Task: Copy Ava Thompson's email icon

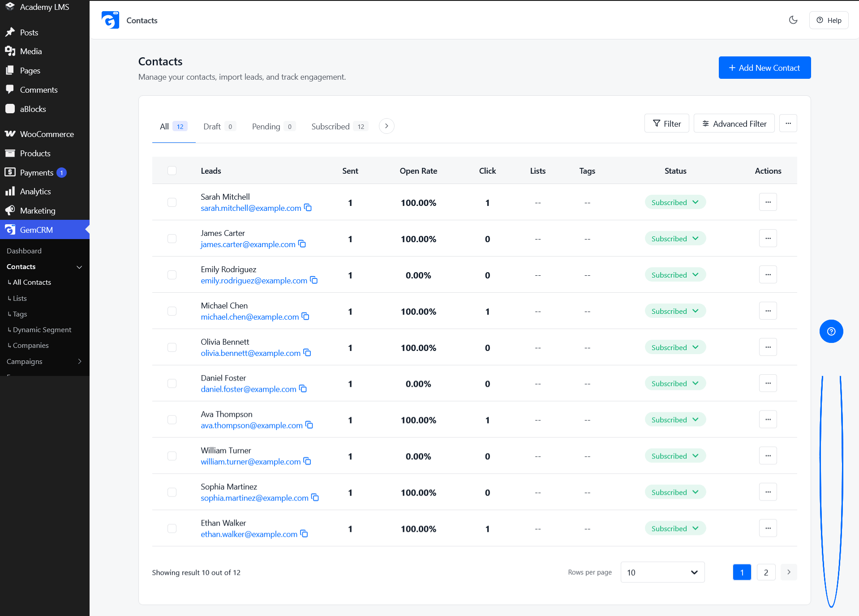Action: [x=309, y=424]
